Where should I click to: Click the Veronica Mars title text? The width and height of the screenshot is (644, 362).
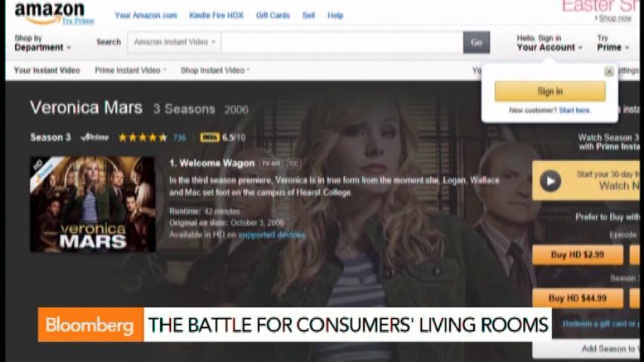(x=86, y=107)
